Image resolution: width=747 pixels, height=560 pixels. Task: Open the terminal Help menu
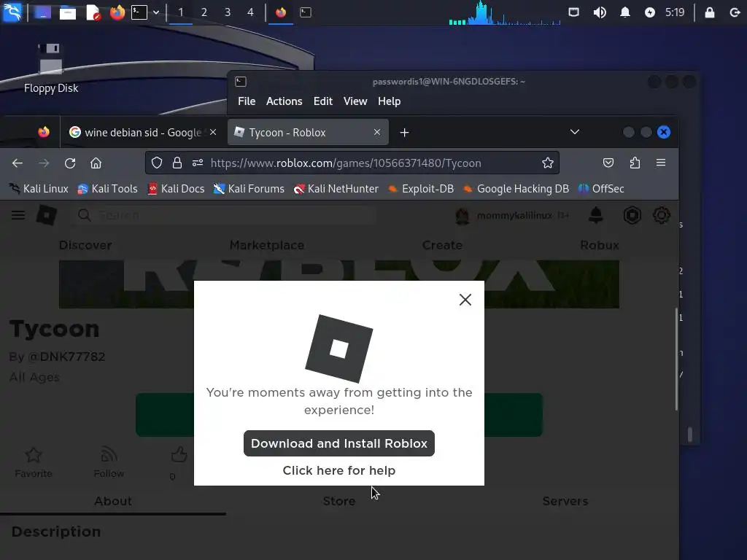coord(390,101)
